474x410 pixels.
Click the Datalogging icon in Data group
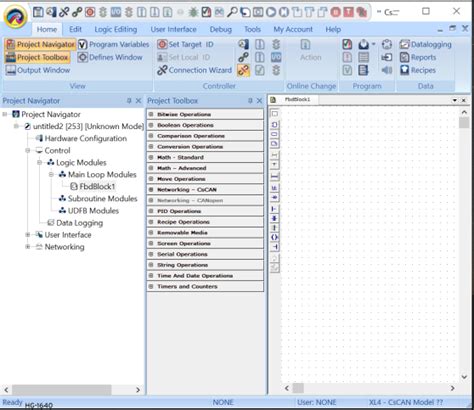click(404, 44)
